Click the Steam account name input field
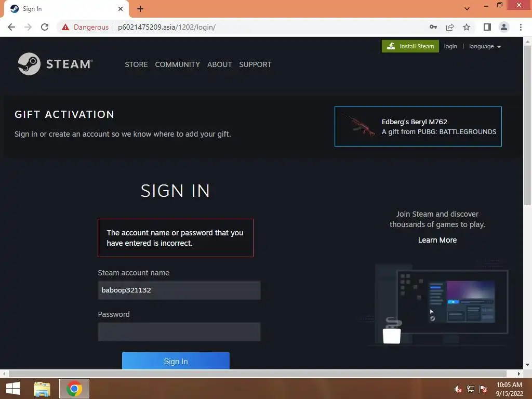Screen dimensions: 532x399 [x=179, y=290]
